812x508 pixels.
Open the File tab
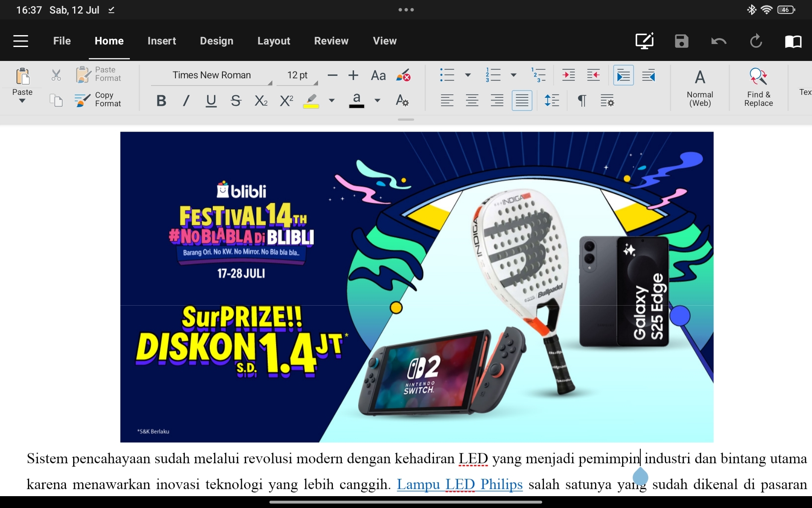click(x=62, y=41)
